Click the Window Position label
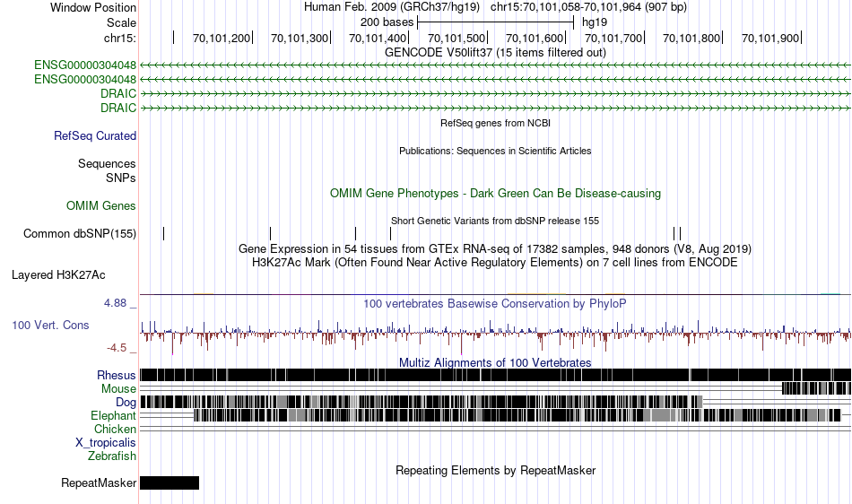Viewport: 852px width, 504px height. tap(93, 7)
